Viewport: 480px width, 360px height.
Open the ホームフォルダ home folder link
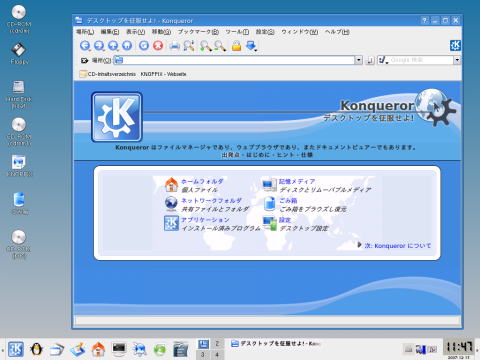(x=202, y=181)
